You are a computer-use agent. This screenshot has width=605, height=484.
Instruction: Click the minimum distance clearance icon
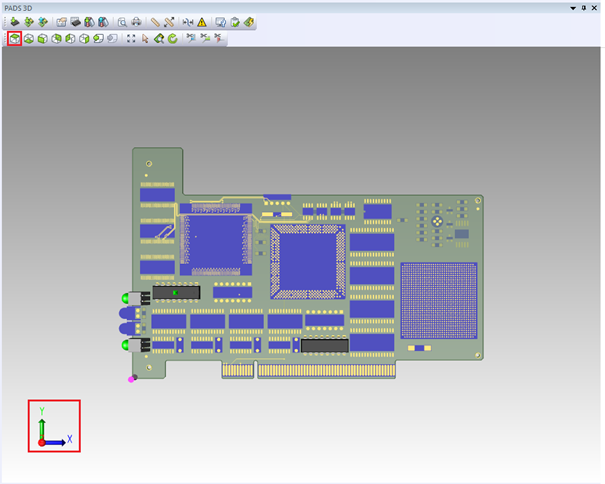pyautogui.click(x=188, y=22)
